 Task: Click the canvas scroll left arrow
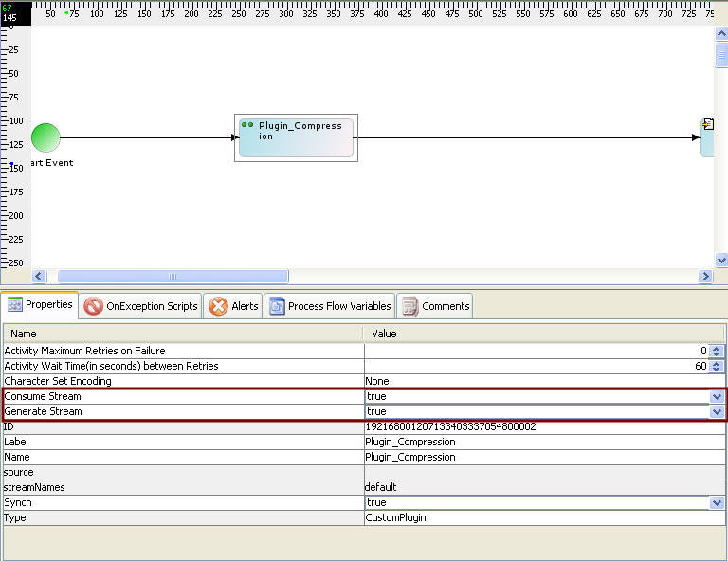[x=39, y=276]
